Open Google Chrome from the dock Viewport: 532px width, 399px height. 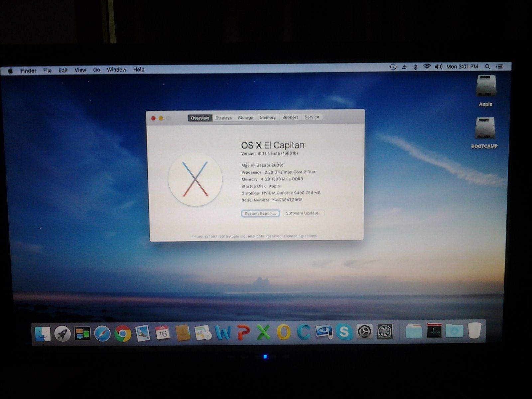coord(123,333)
